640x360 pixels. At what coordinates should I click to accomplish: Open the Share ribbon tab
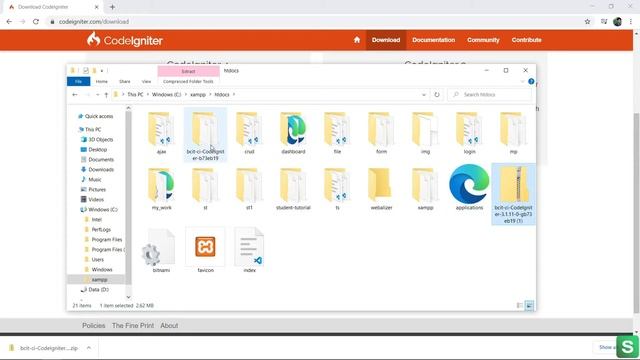[124, 82]
